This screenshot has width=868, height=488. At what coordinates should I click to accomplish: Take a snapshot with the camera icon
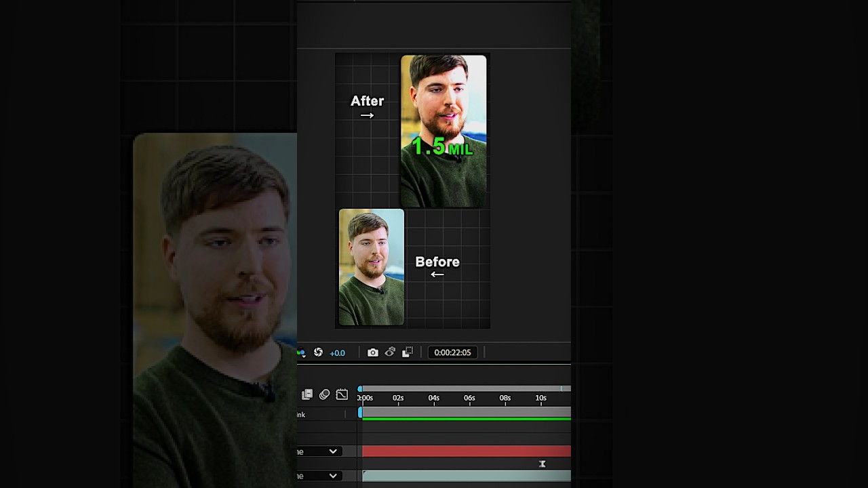pyautogui.click(x=372, y=352)
